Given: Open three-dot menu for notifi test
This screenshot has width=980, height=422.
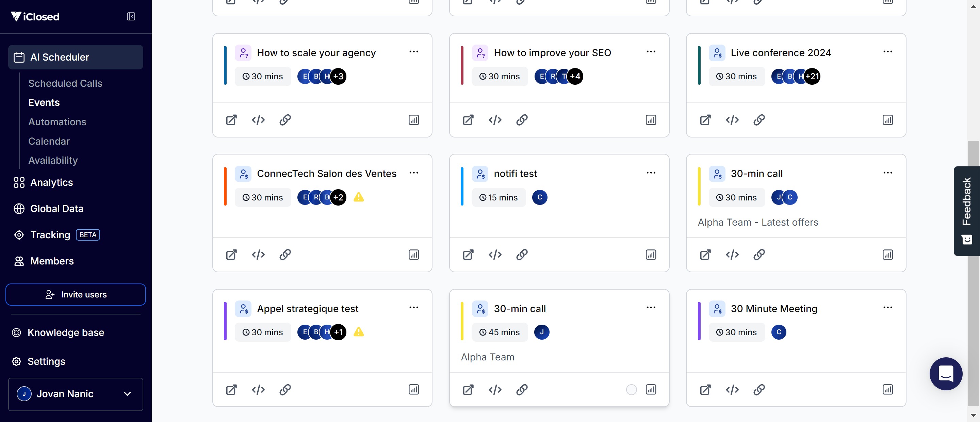Looking at the screenshot, I should coord(651,173).
